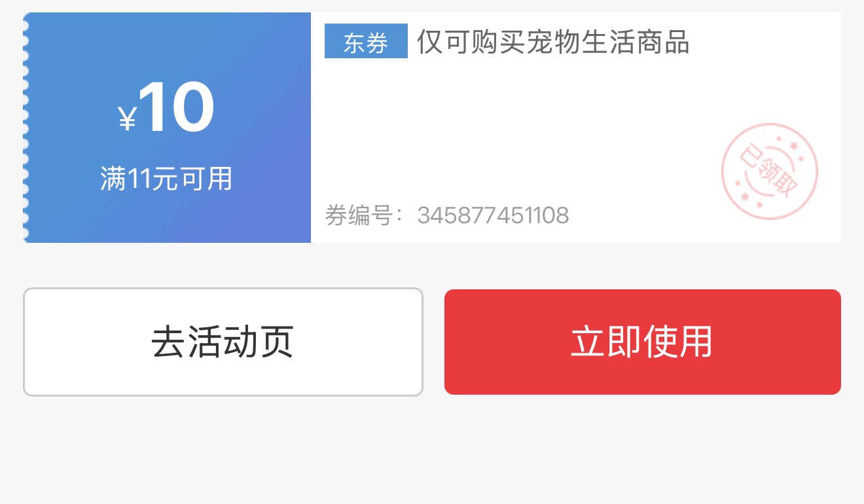Tap the red 立即使用 button
The width and height of the screenshot is (864, 504).
coord(642,342)
